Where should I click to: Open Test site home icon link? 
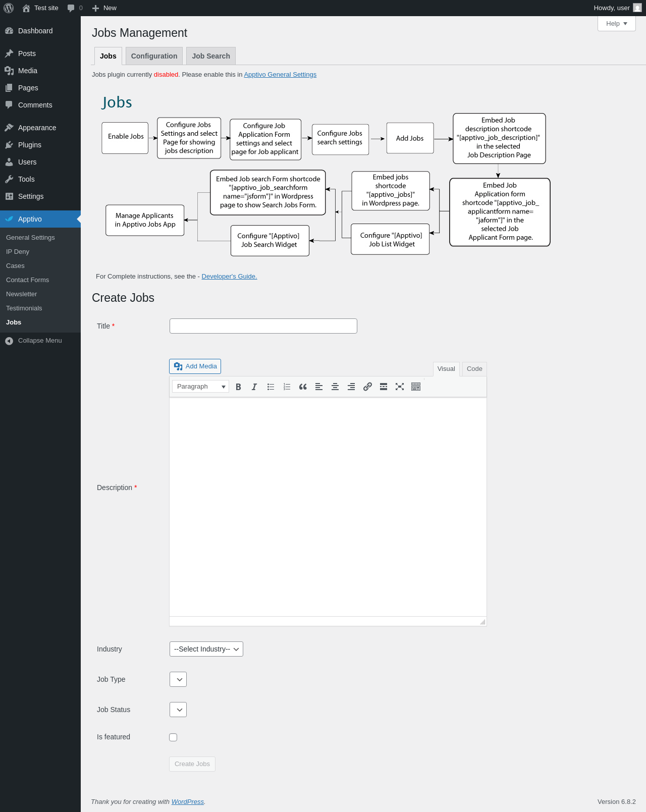click(26, 8)
